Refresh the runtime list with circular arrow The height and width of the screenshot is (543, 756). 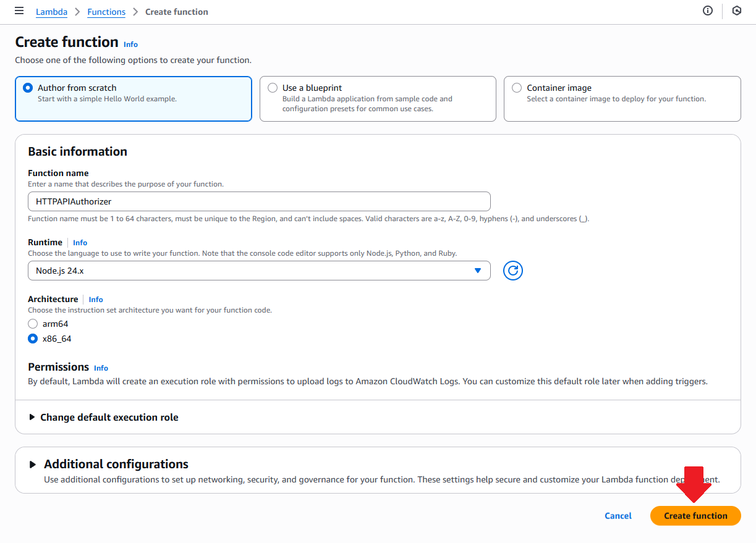pyautogui.click(x=513, y=271)
